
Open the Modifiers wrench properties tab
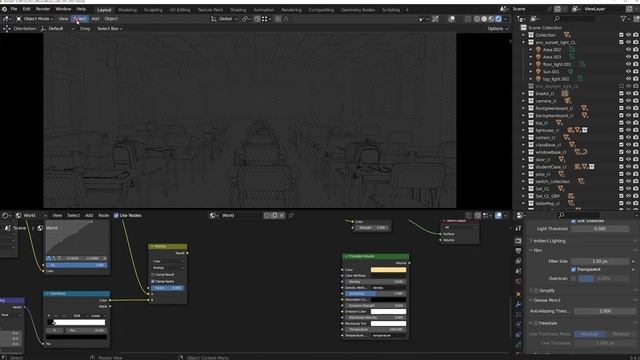tap(518, 304)
